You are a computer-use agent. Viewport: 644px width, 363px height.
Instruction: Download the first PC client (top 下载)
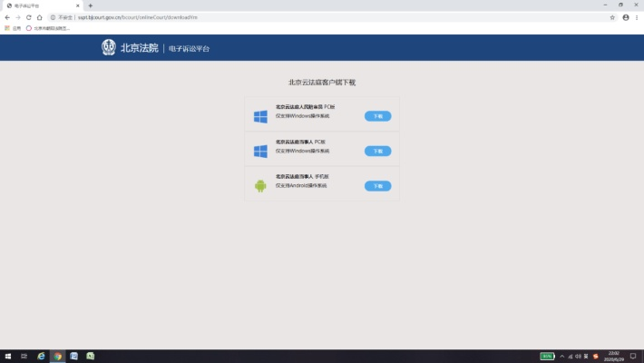click(x=377, y=116)
